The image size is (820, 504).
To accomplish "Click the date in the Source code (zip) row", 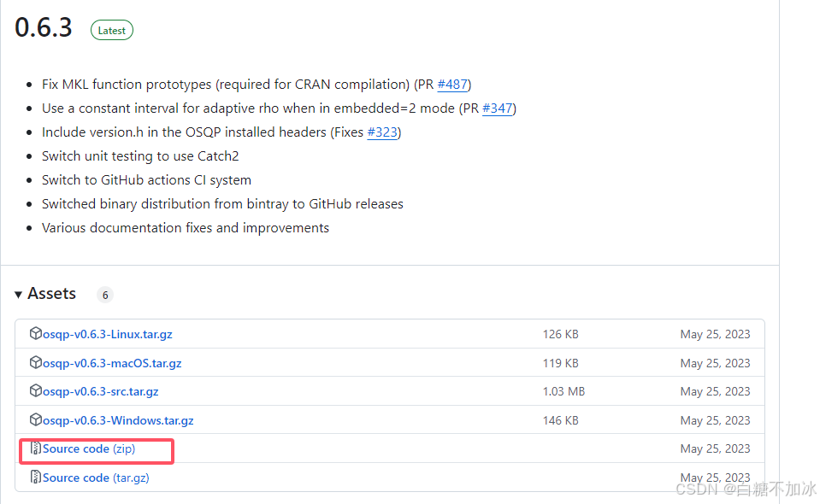I will 715,449.
